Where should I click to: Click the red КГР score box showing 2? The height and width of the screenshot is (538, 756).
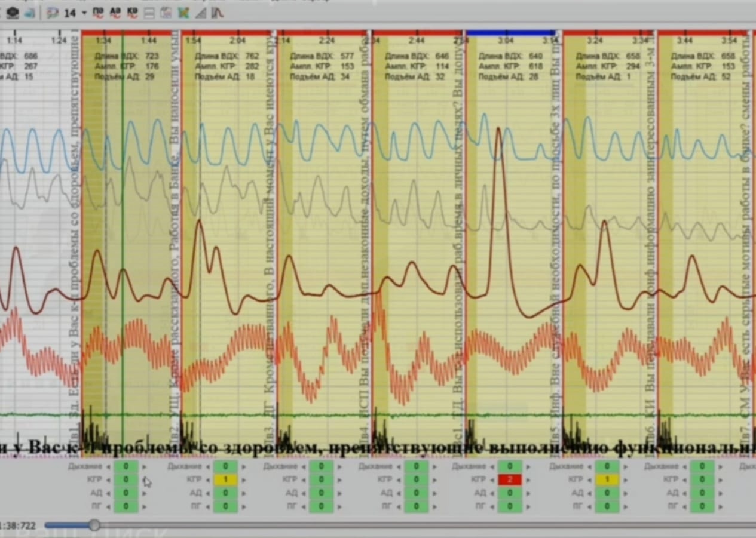click(x=510, y=479)
